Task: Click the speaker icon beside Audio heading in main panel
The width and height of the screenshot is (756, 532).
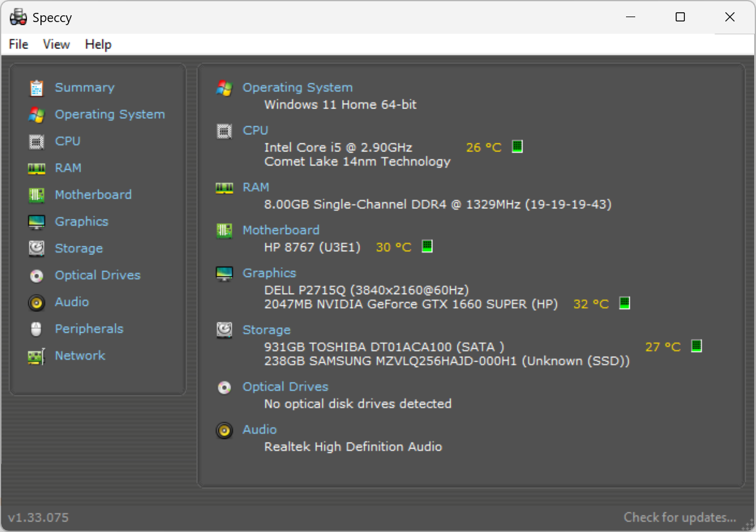Action: (224, 430)
